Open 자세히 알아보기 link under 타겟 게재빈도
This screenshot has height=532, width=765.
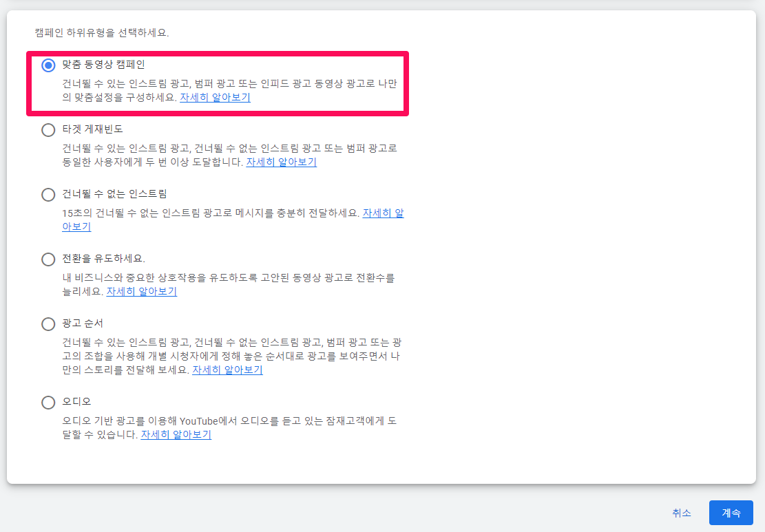[x=282, y=162]
